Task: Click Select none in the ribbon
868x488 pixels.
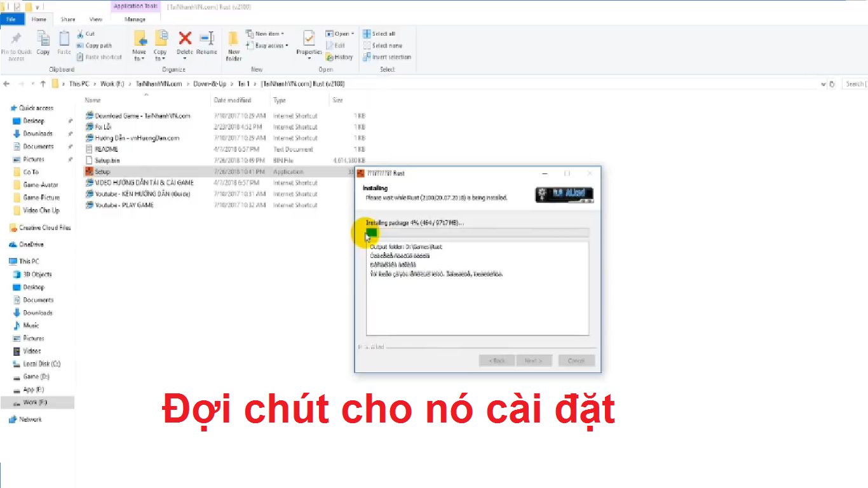Action: pos(379,45)
